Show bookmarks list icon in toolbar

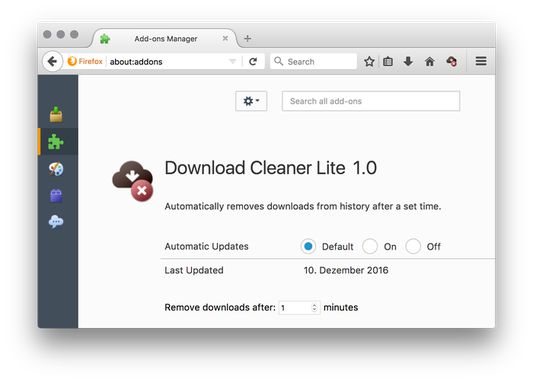point(388,62)
